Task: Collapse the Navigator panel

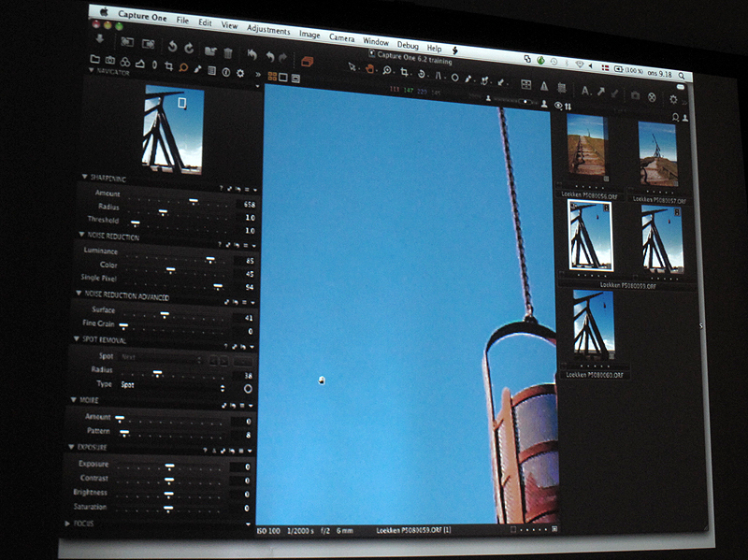Action: click(x=91, y=69)
